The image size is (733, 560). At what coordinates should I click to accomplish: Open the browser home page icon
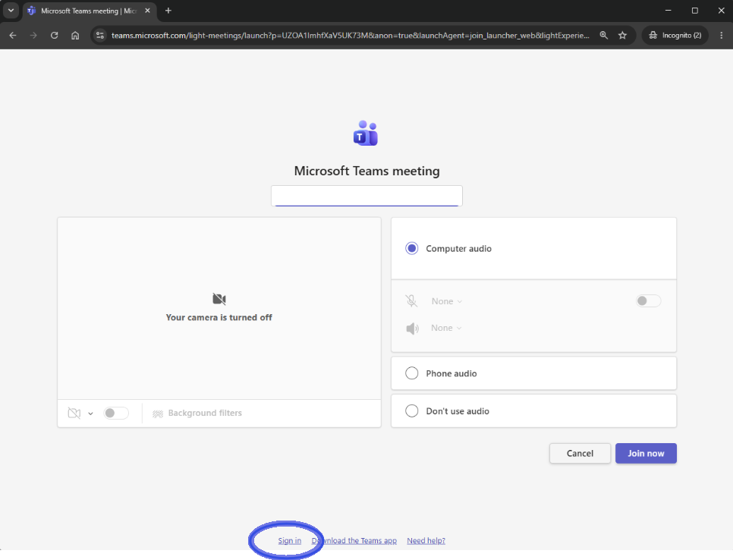pyautogui.click(x=75, y=36)
